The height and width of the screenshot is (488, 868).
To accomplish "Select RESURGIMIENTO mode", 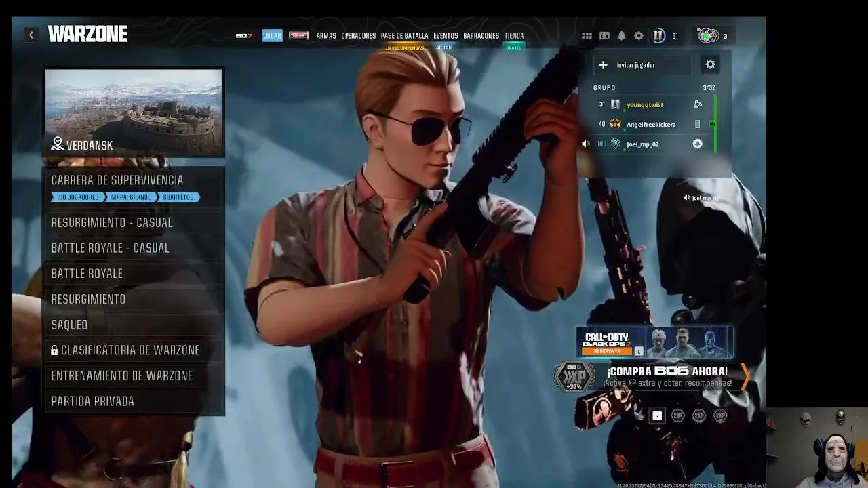I will 134,300.
